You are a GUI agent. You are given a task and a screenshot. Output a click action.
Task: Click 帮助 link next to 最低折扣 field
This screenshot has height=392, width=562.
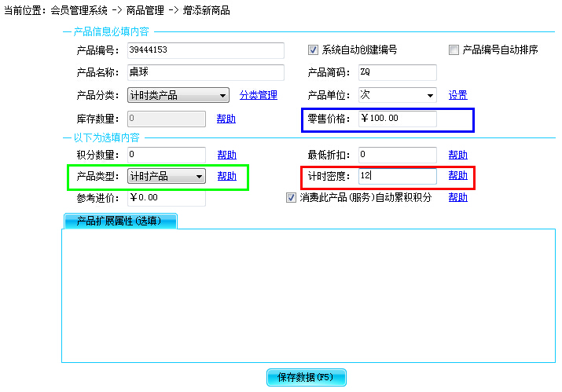tap(457, 156)
